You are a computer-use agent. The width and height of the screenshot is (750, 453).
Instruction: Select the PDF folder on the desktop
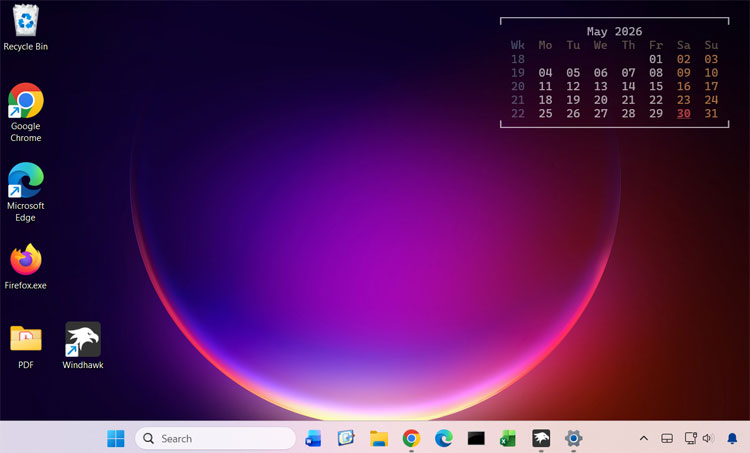[x=26, y=347]
